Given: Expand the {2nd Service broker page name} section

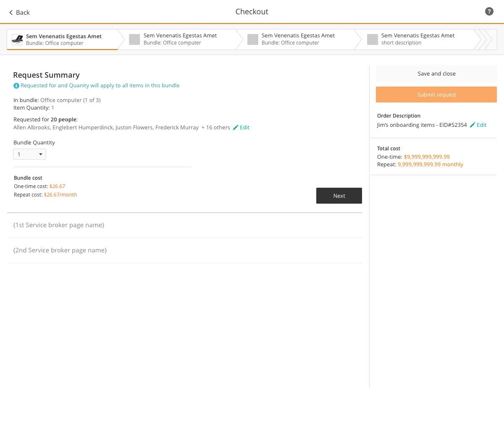Looking at the screenshot, I should [x=184, y=250].
